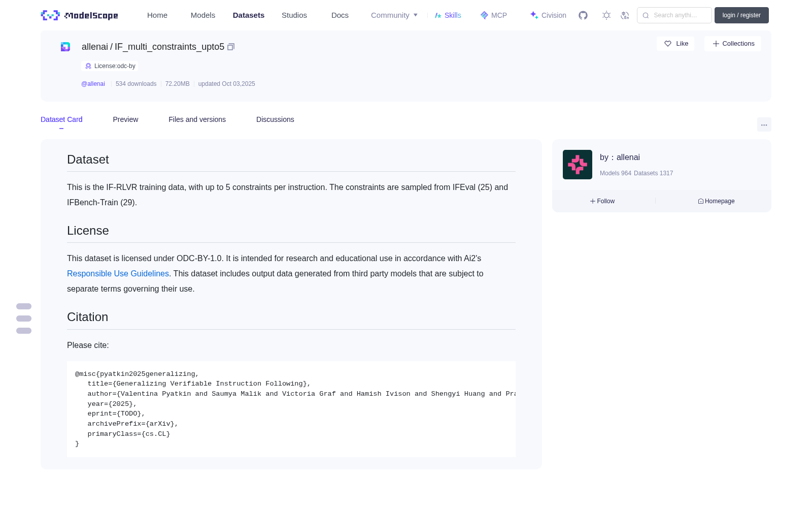Like this dataset
The height and width of the screenshot is (508, 812).
coord(675,44)
